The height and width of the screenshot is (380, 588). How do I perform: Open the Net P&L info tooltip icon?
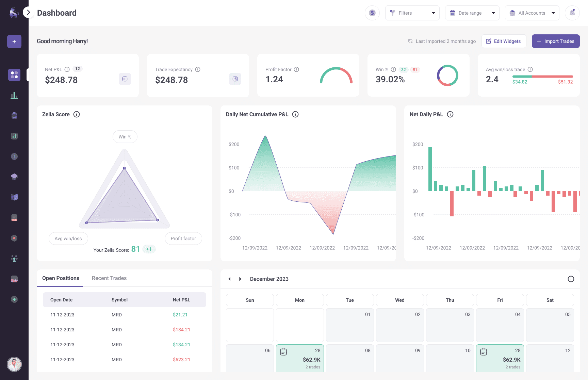tap(67, 69)
